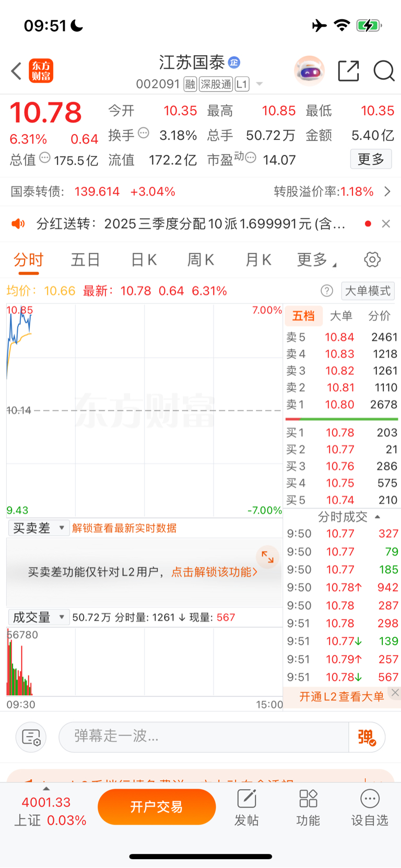The height and width of the screenshot is (868, 401).
Task: Tap the 9:50 10.78 trade row 942
Action: click(343, 588)
